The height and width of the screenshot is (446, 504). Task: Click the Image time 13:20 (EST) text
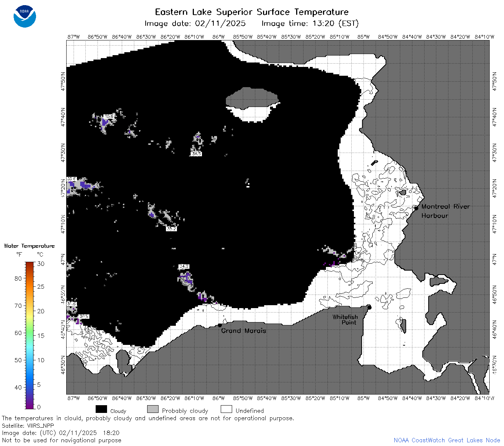(x=310, y=24)
